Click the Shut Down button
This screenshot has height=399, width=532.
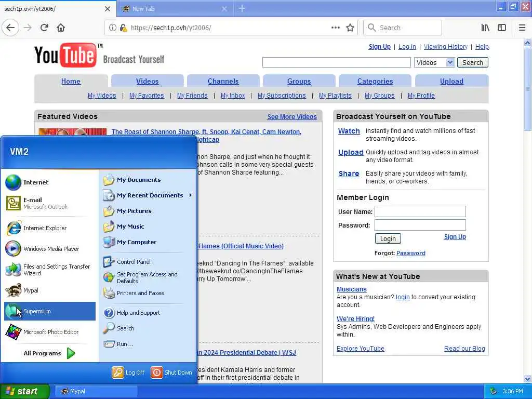(x=171, y=373)
